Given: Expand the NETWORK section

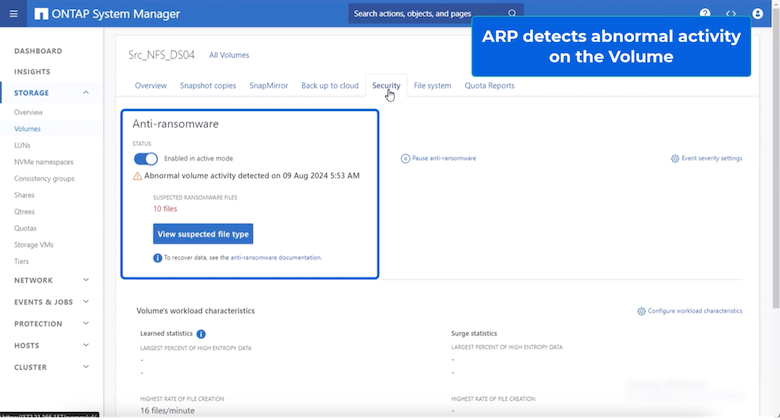Looking at the screenshot, I should click(51, 280).
